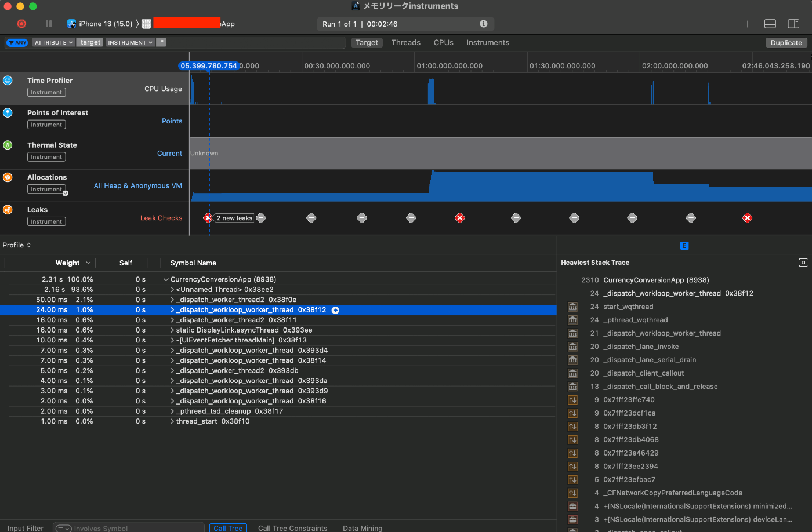Open the Profile detail dropdown

tap(17, 245)
